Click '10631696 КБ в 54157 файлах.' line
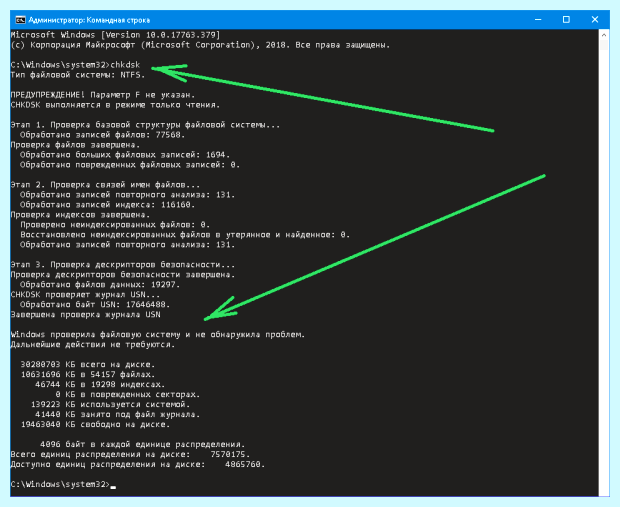This screenshot has width=620, height=507. pos(88,374)
